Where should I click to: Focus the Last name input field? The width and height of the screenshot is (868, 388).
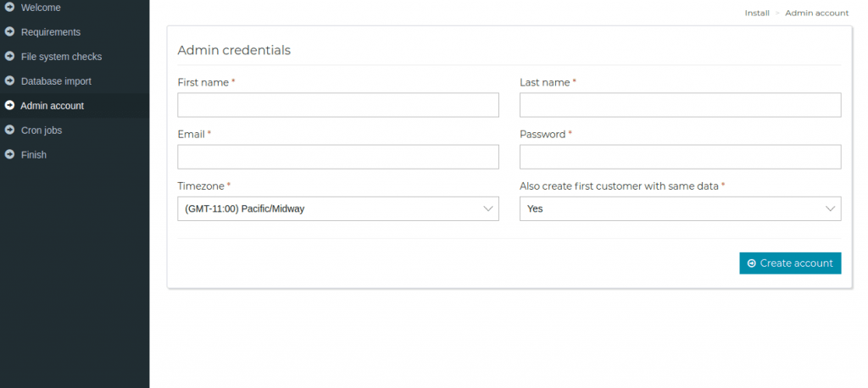pos(680,104)
